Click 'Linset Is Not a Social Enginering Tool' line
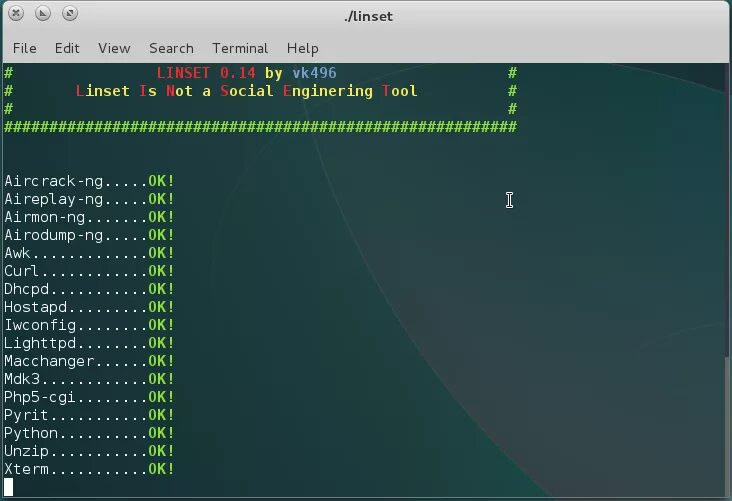Viewport: 732px width, 501px height. [x=246, y=91]
